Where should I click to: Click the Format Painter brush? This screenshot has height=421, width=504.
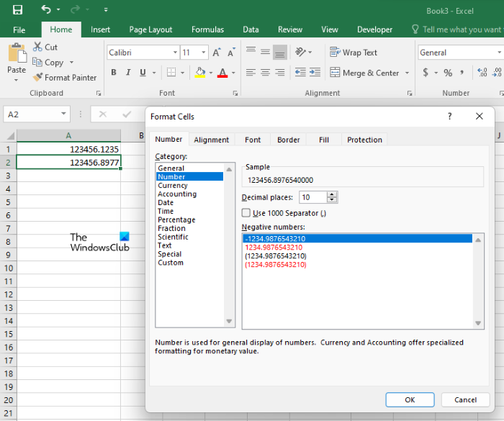(39, 78)
